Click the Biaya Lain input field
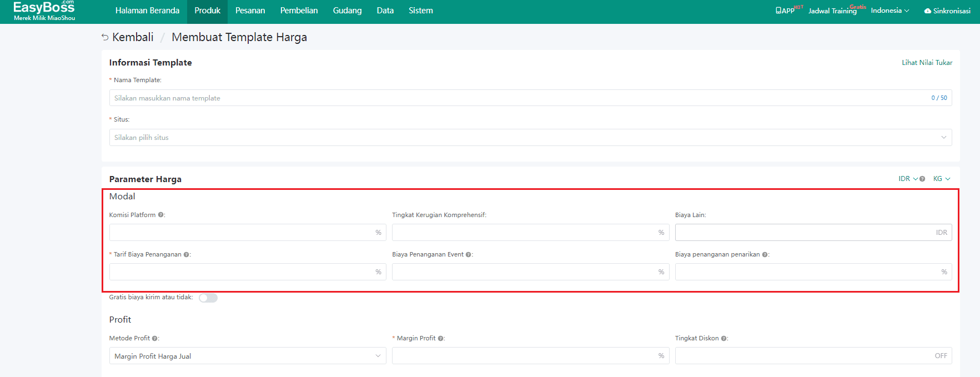The width and height of the screenshot is (980, 377). (804, 233)
